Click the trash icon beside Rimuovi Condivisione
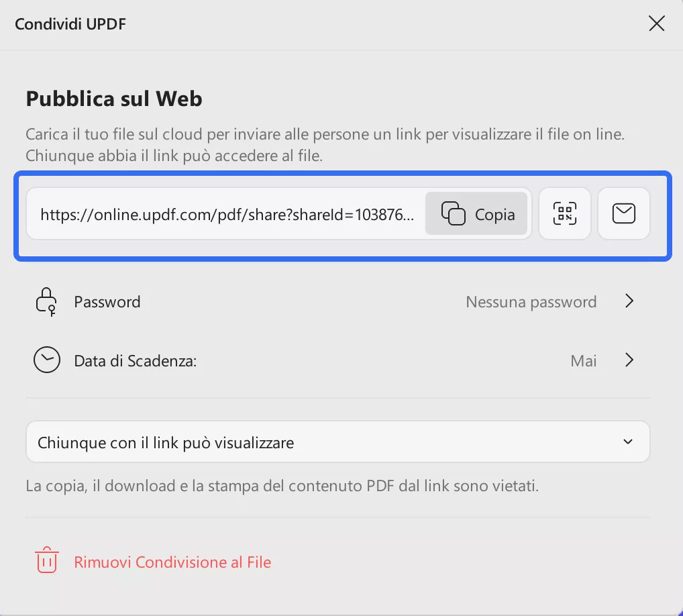This screenshot has height=616, width=683. [x=46, y=560]
